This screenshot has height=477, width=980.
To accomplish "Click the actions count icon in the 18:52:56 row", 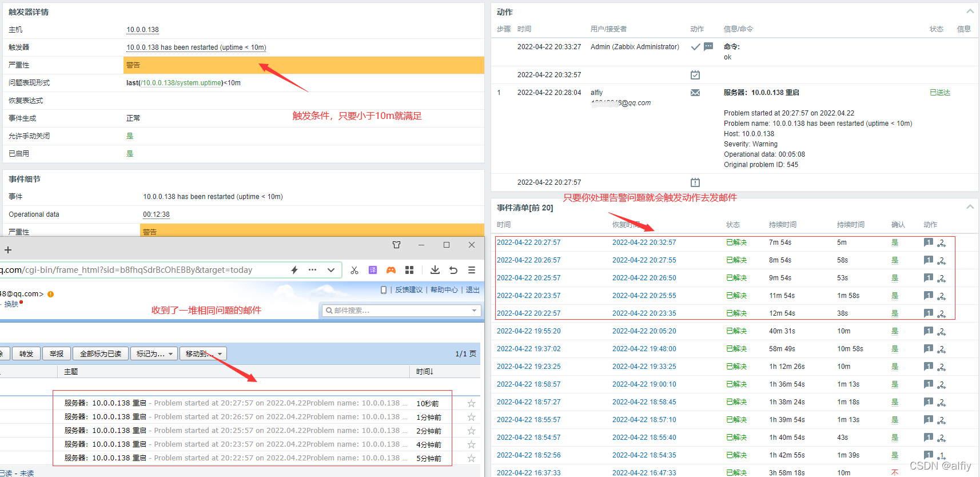I will [941, 456].
